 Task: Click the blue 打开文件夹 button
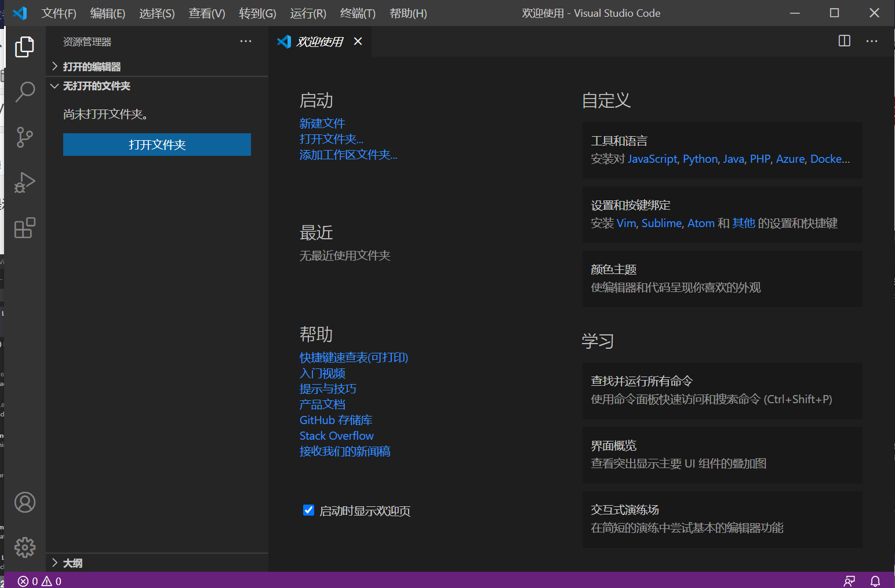pos(157,145)
